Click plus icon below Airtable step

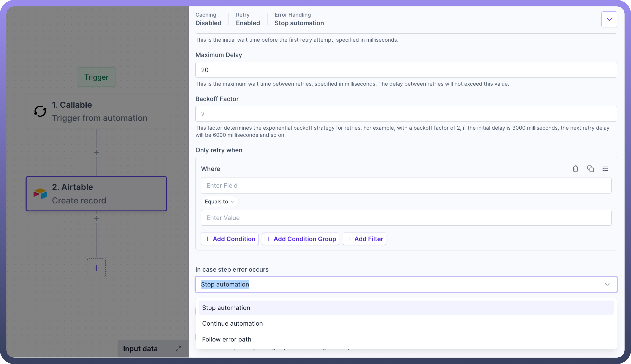click(x=96, y=218)
